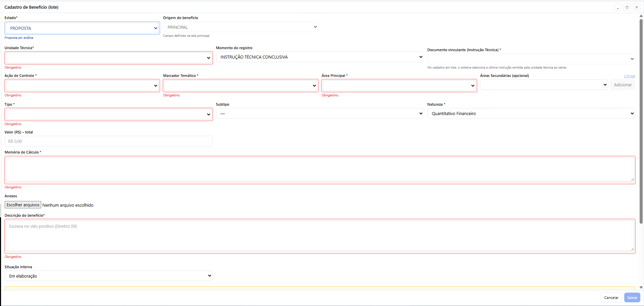Screen dimensions: 644x306
Task: Click the Limpar link
Action: point(630,76)
